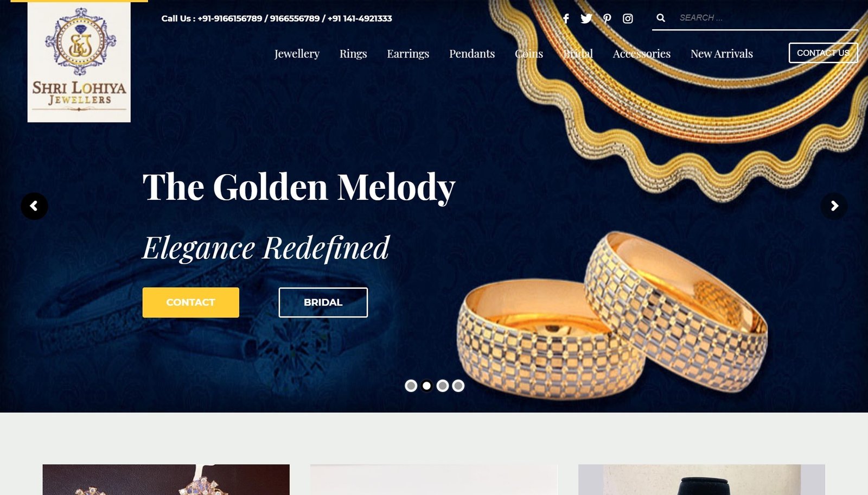Screen dimensions: 868x495
Task: Open the Jewellery menu
Action: pyautogui.click(x=297, y=54)
